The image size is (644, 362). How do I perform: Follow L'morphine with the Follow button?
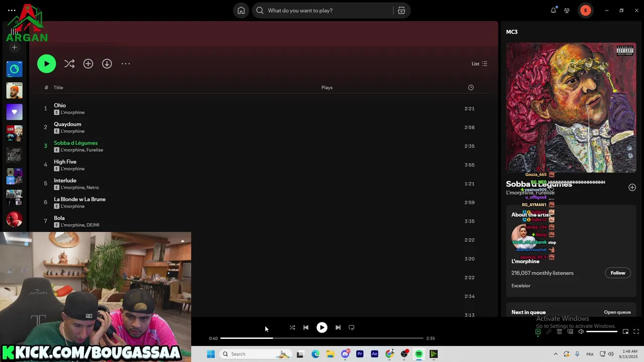tap(618, 273)
